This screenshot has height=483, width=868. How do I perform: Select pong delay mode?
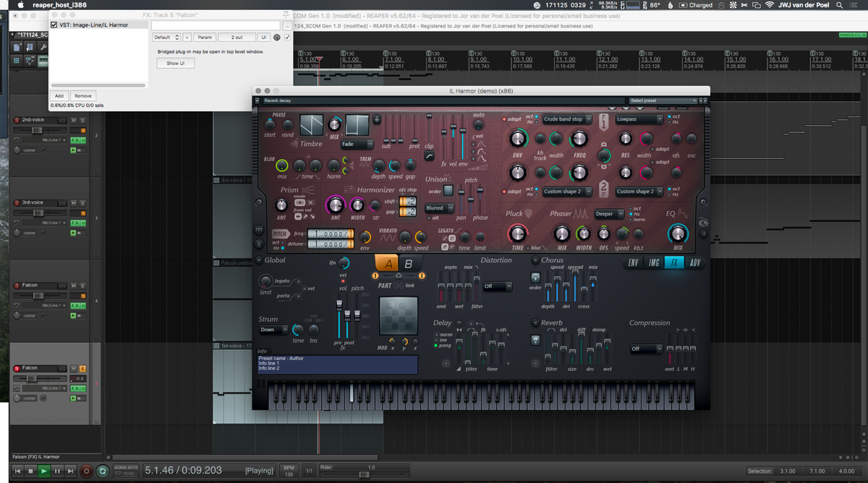[436, 346]
